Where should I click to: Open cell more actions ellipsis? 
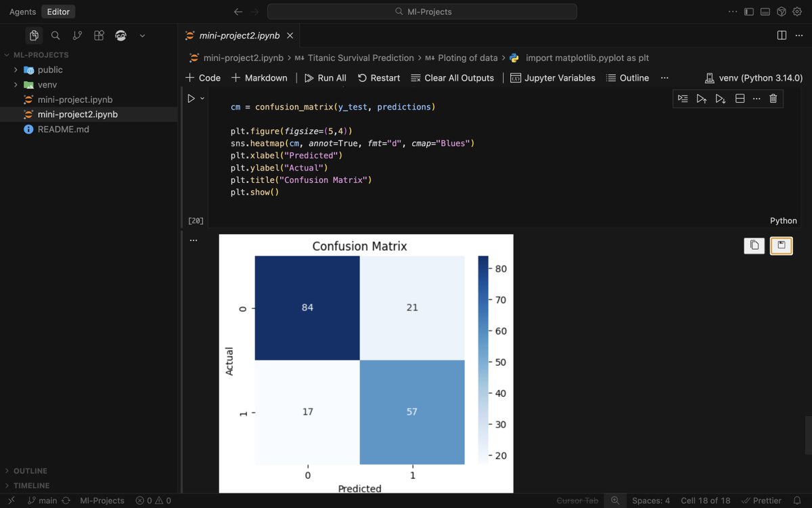(757, 99)
